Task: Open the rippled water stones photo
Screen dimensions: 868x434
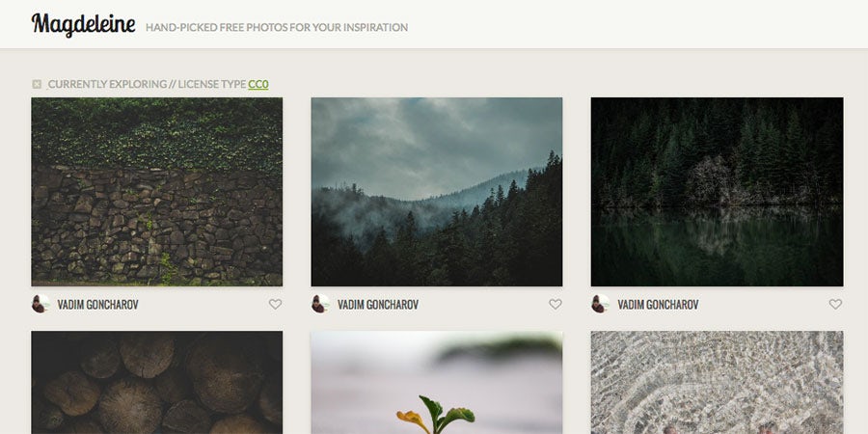Action: click(717, 383)
